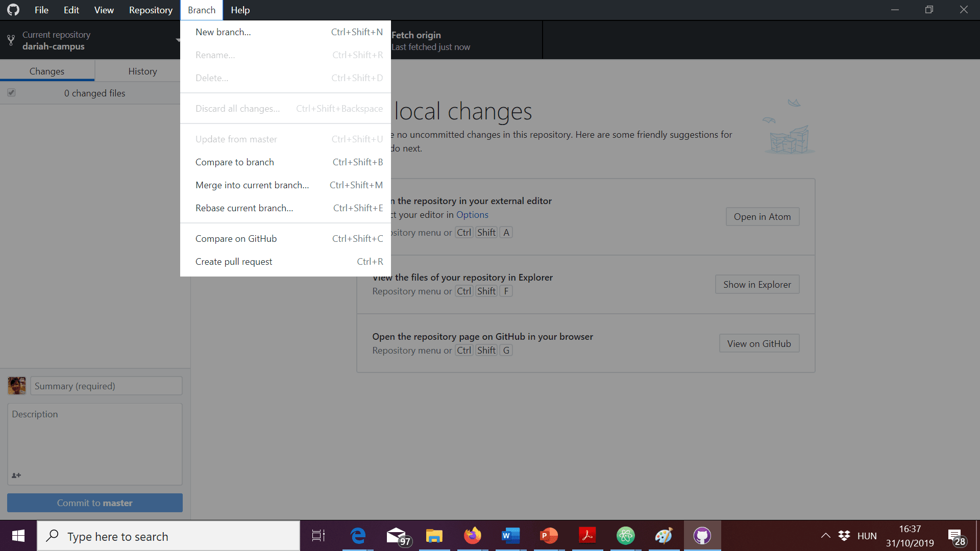Click the GitHub Octocat logo icon

13,10
